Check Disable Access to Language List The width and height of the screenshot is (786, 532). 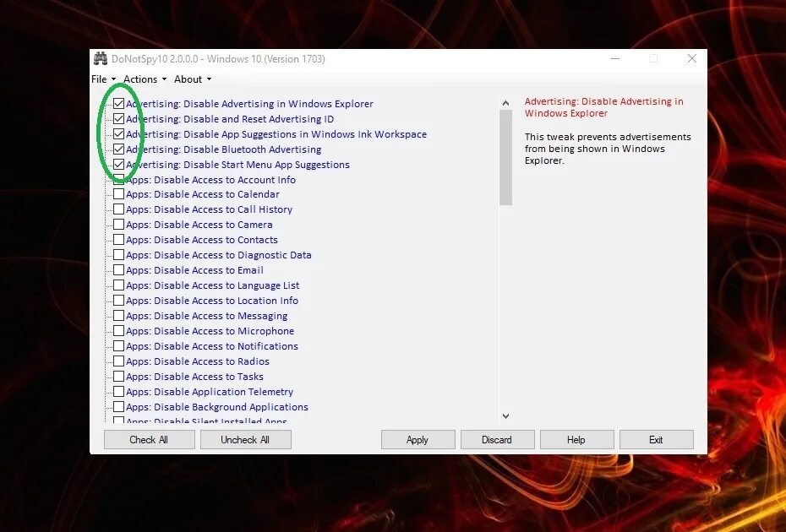click(119, 285)
